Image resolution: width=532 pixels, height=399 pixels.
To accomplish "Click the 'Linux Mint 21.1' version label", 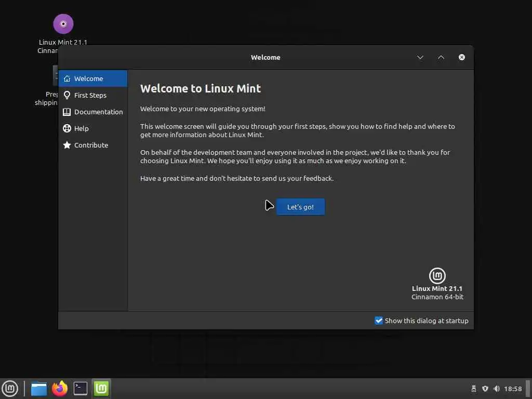I will pos(437,288).
